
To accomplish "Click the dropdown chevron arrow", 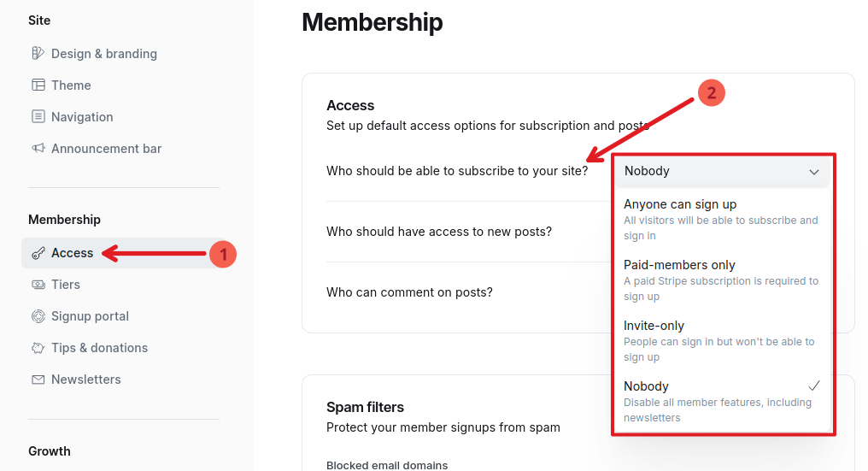I will [x=813, y=172].
